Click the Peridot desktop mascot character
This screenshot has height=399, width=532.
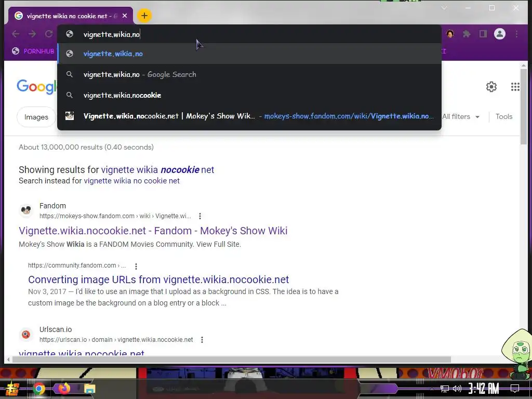click(517, 353)
